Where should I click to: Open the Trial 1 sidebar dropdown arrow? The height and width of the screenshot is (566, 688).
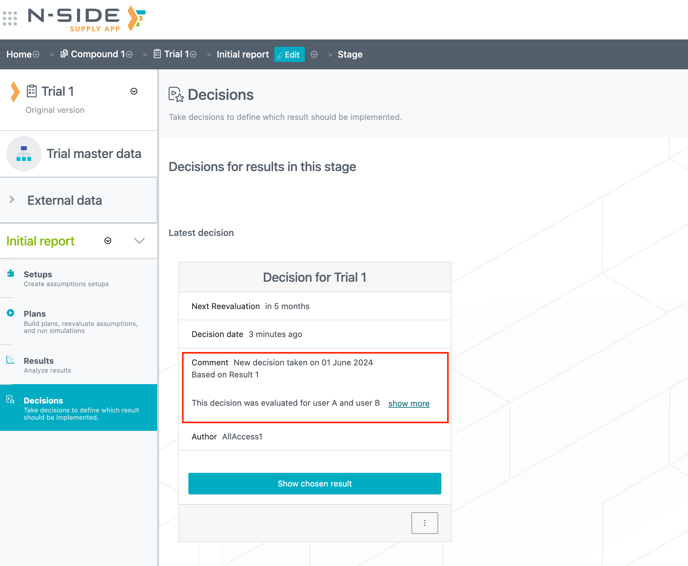click(134, 91)
